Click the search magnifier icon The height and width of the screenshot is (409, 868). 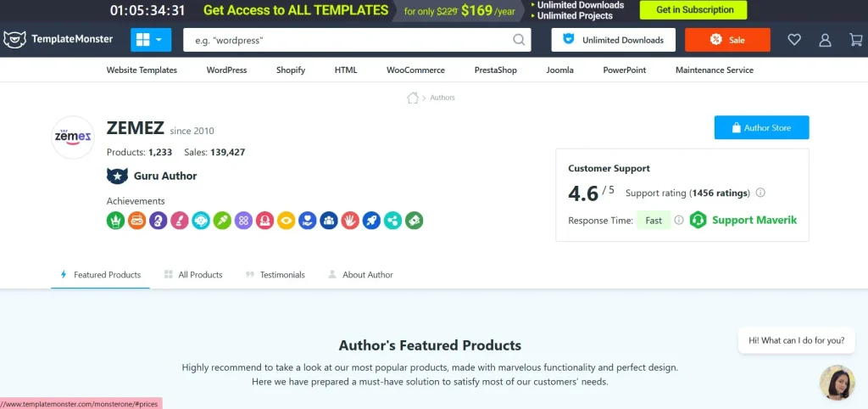tap(519, 40)
